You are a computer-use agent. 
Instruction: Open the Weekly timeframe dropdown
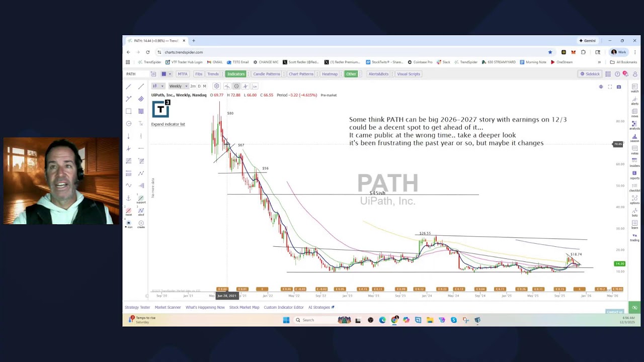tap(178, 86)
